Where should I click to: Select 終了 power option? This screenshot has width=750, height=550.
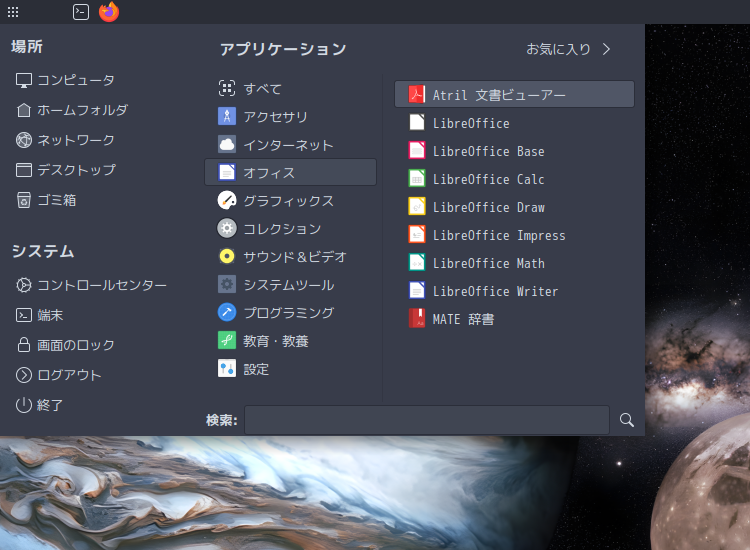pyautogui.click(x=39, y=405)
